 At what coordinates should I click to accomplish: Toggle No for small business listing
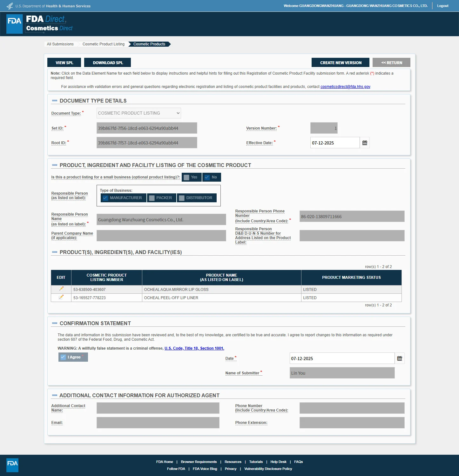(x=212, y=177)
